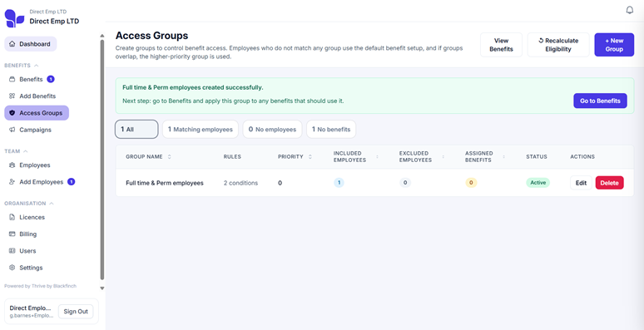Select the '1 All' filter tab

(x=136, y=130)
